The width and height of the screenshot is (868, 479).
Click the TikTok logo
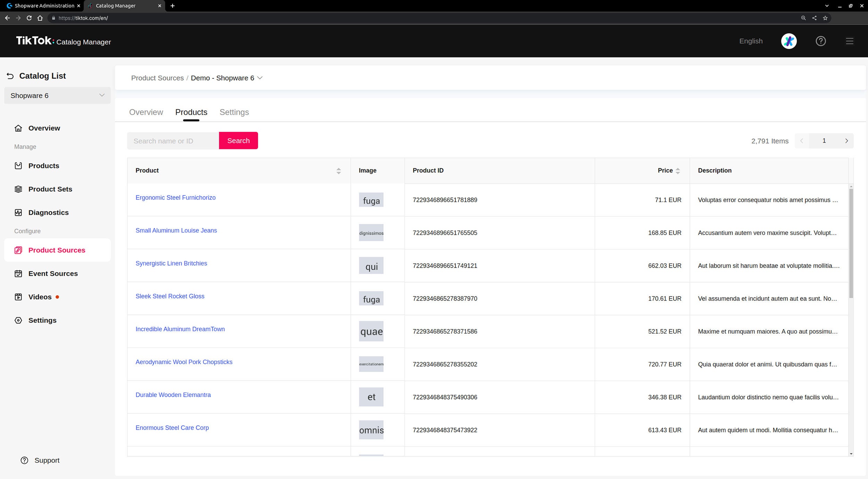coord(35,41)
